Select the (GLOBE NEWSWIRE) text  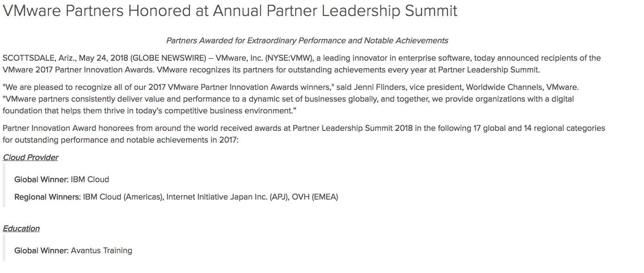click(x=168, y=58)
